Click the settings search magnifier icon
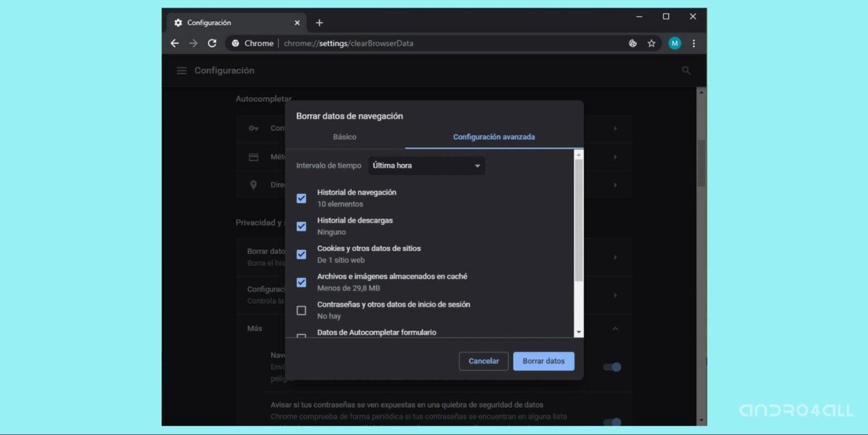This screenshot has height=435, width=868. pyautogui.click(x=686, y=71)
